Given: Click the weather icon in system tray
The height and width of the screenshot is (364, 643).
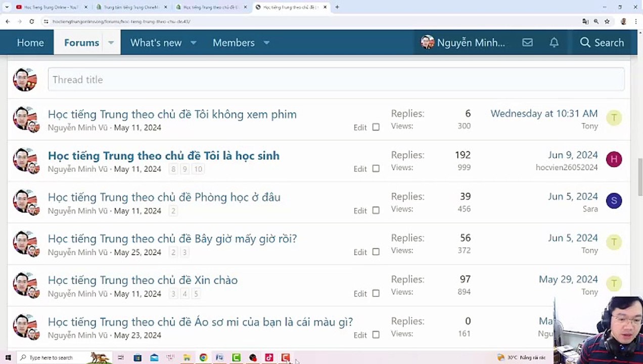Looking at the screenshot, I should 500,357.
